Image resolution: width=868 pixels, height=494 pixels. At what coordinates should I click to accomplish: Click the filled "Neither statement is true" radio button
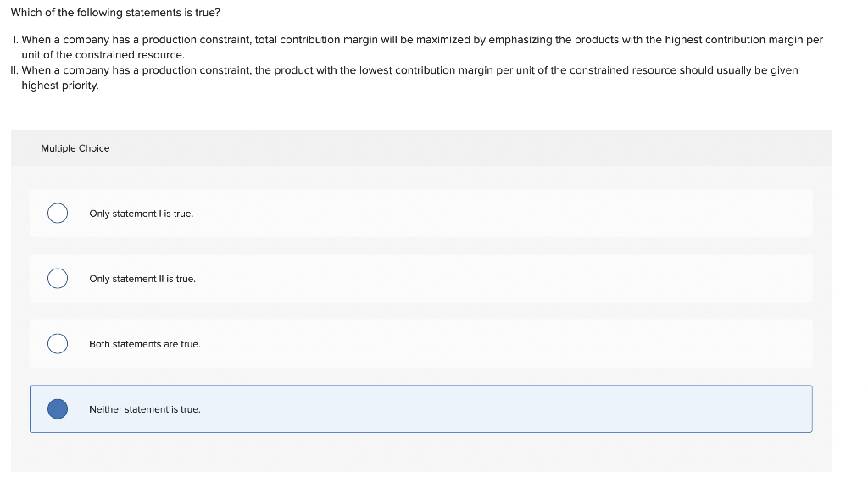[58, 409]
